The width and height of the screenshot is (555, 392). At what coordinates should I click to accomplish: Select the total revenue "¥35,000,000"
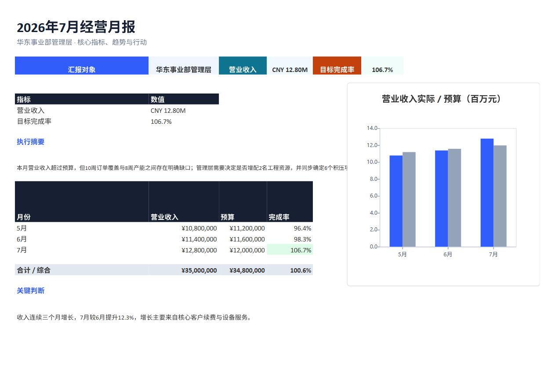[184, 270]
